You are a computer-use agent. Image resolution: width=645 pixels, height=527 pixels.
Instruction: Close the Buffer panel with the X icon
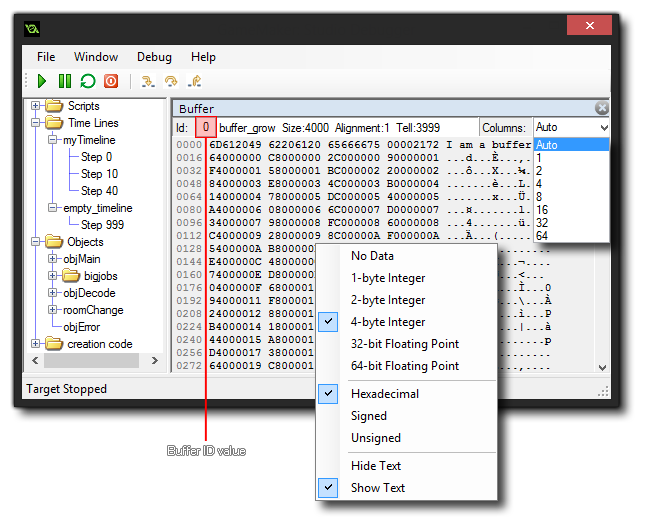click(x=601, y=108)
